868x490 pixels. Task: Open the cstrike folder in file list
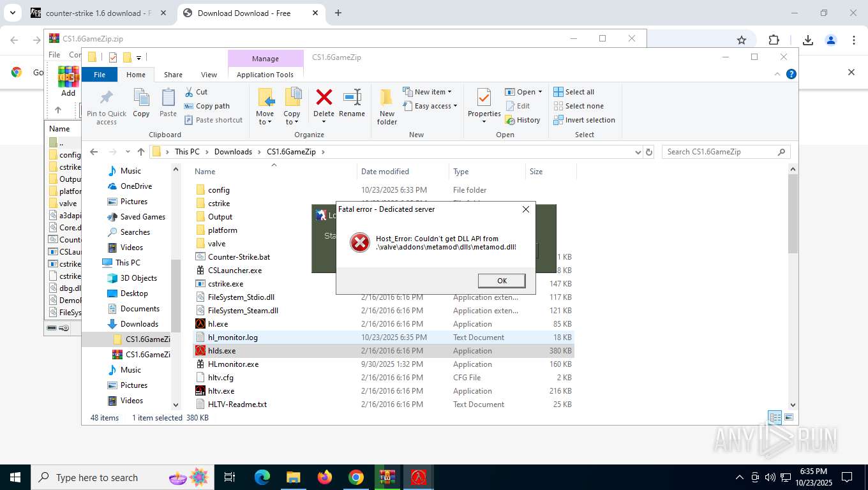click(219, 204)
